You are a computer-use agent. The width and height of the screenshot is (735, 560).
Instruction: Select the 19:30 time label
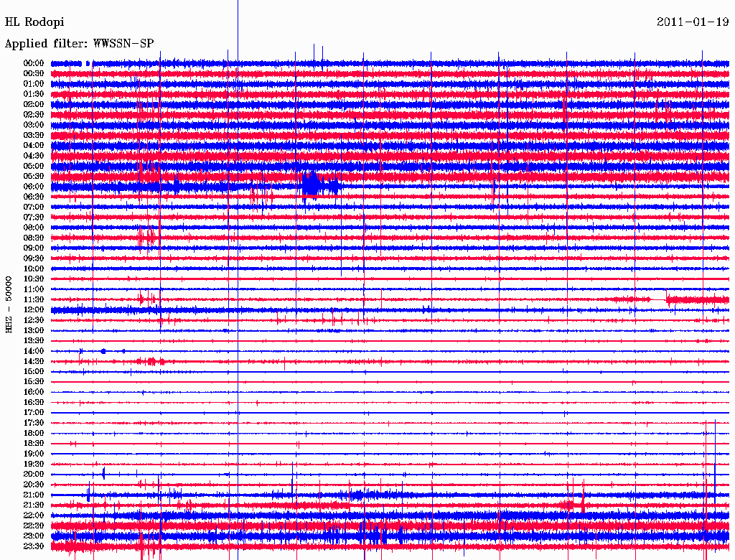pos(34,464)
